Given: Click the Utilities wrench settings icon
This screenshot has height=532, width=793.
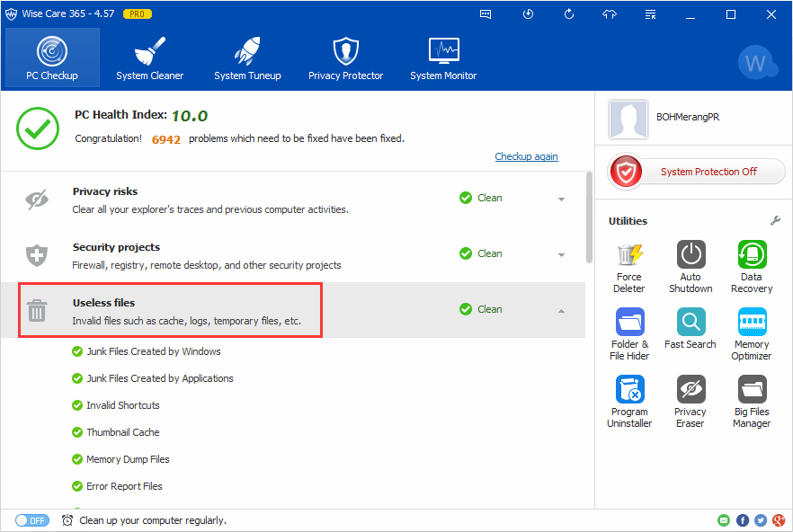Looking at the screenshot, I should click(775, 220).
